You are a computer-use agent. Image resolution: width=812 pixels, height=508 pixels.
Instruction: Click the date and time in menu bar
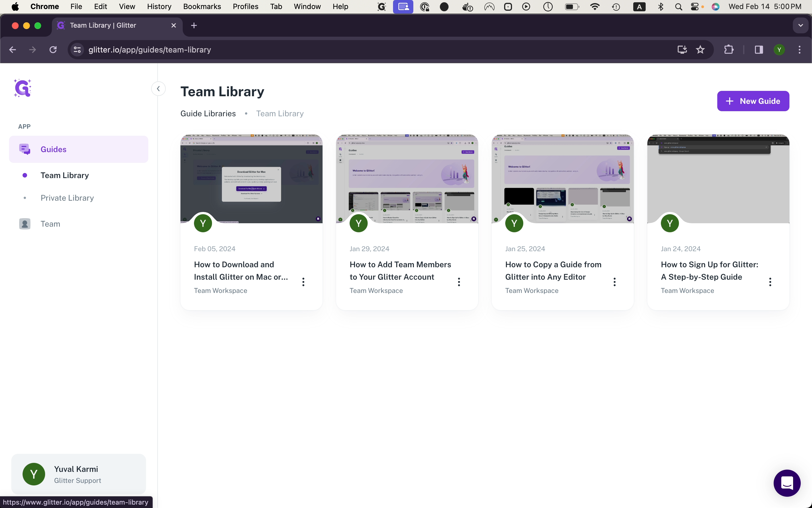tap(765, 6)
